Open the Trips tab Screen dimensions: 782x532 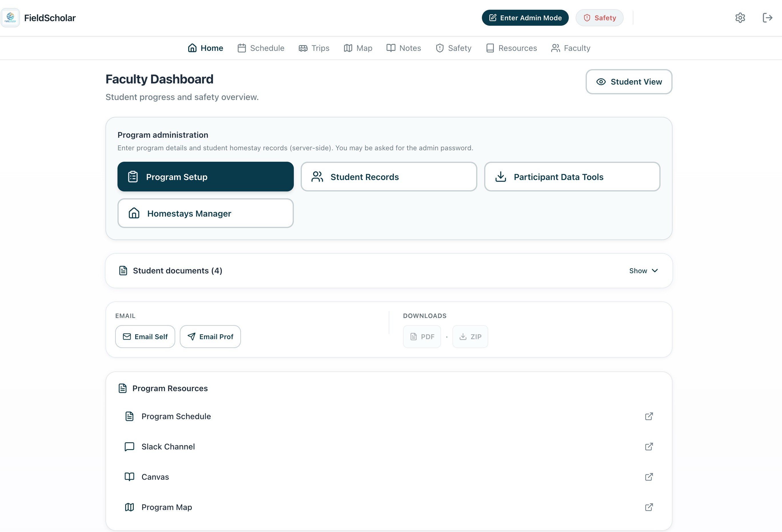tap(314, 48)
